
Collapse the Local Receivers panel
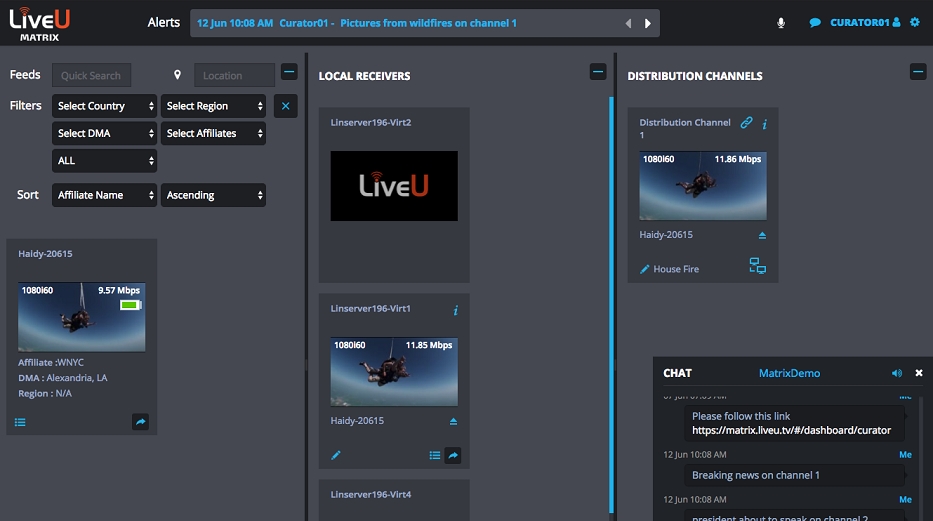[x=598, y=72]
